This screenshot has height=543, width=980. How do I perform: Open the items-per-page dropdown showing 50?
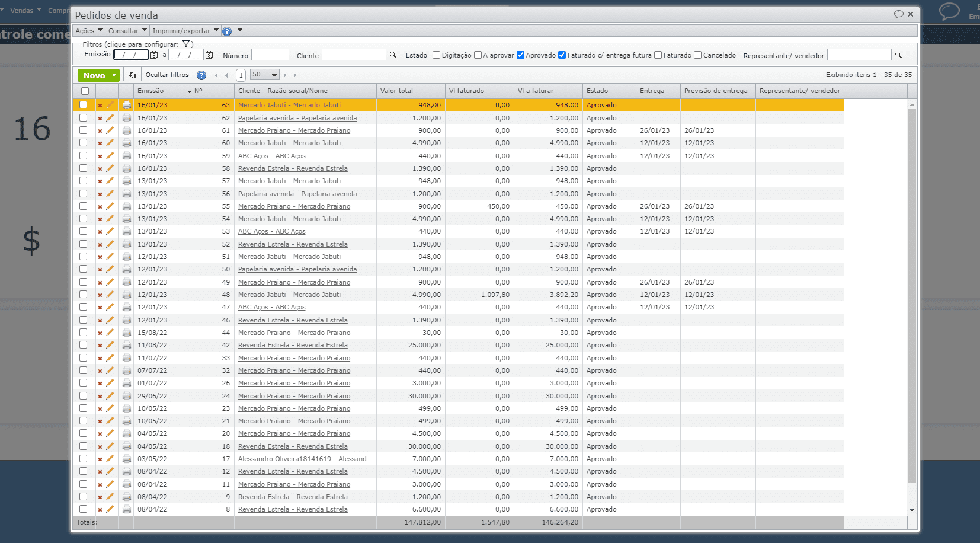(264, 75)
